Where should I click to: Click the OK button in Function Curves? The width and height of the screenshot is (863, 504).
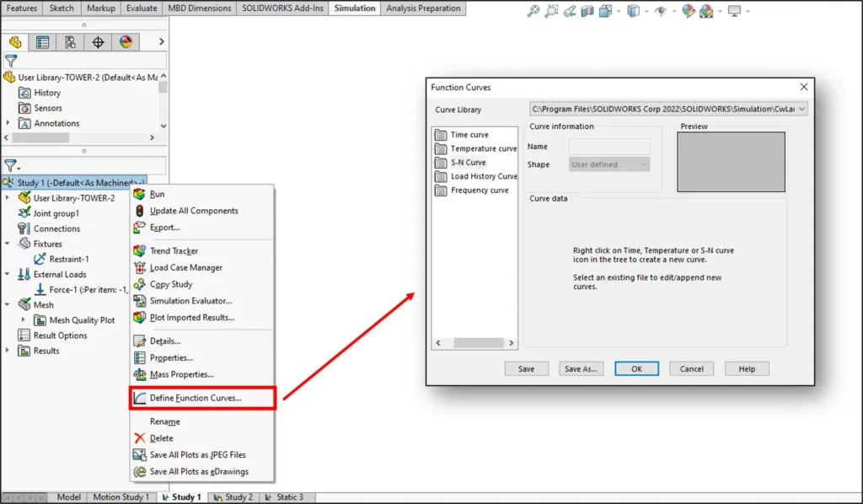[x=638, y=368]
